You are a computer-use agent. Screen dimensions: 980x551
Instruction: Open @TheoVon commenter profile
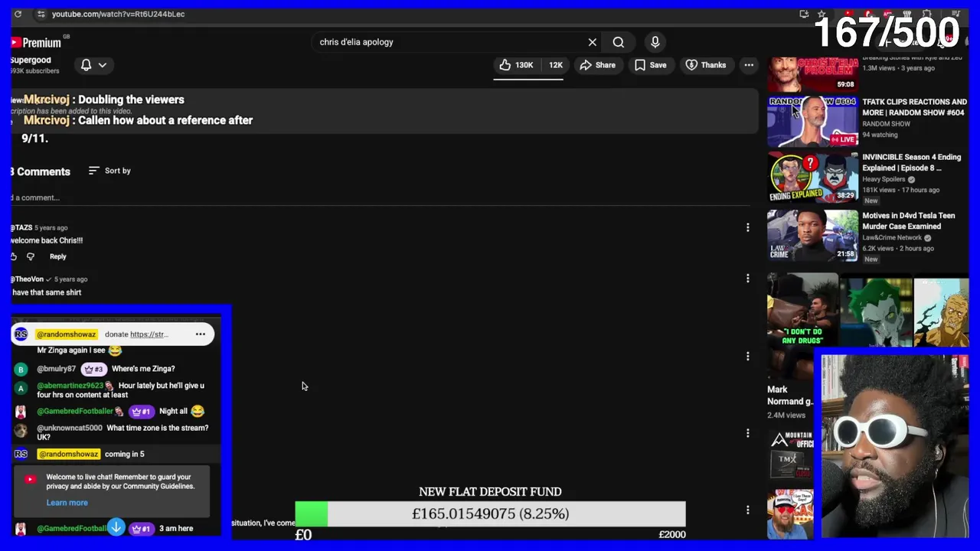(28, 279)
